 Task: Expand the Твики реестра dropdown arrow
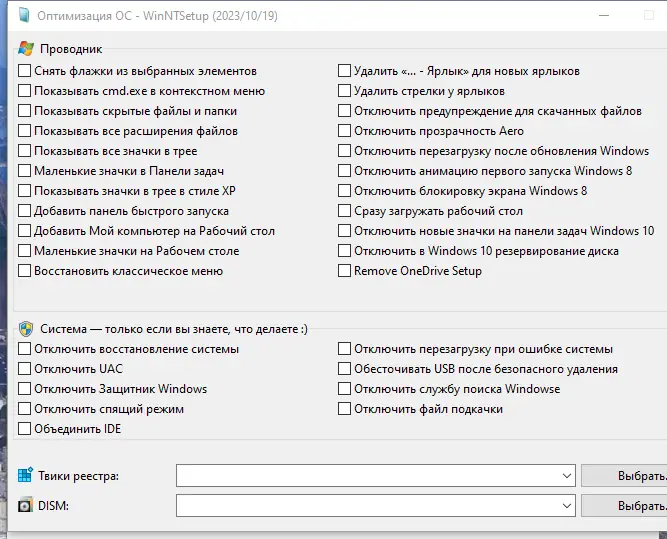(567, 475)
